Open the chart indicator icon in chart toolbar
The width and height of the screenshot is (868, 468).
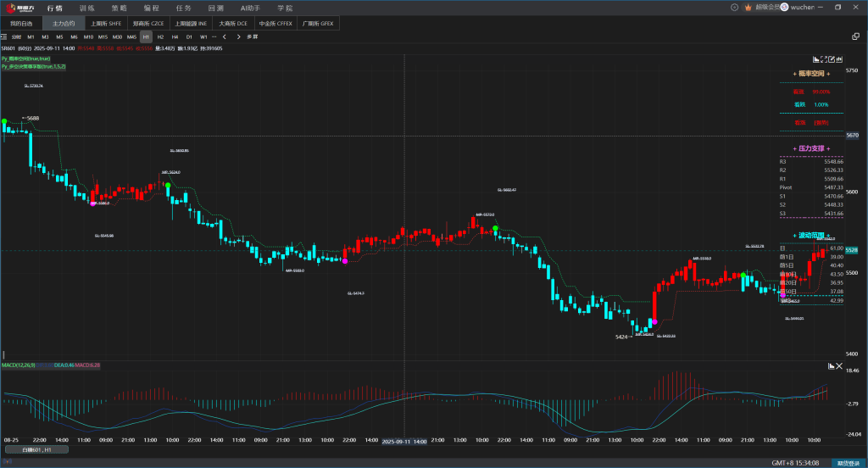(x=816, y=59)
